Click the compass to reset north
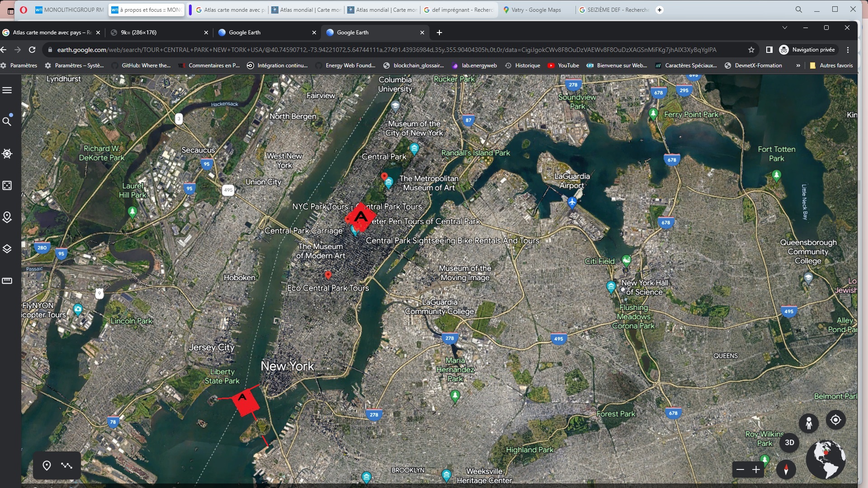 (x=786, y=470)
